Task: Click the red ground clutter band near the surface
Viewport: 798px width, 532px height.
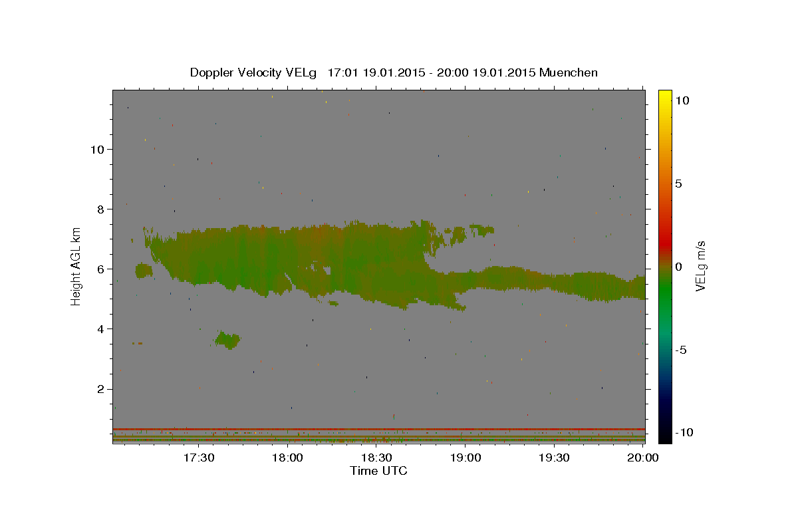Action: (378, 429)
